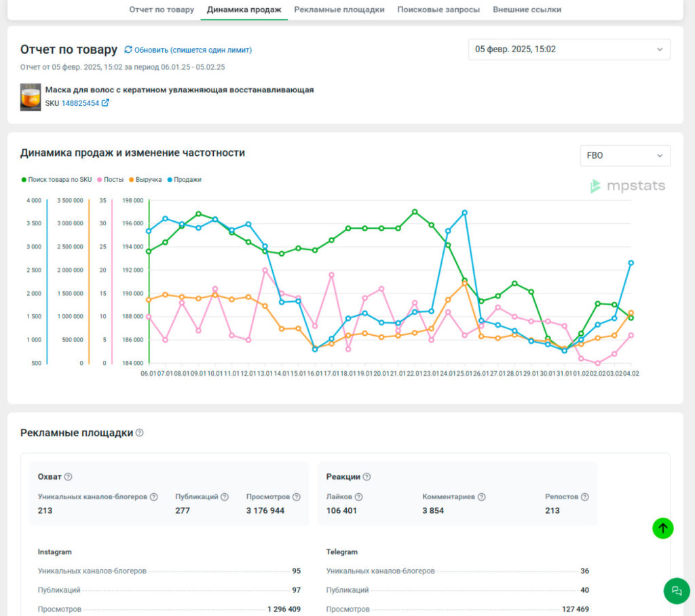The image size is (695, 616).
Task: Switch to the Рекламные площадки tab
Action: click(339, 9)
